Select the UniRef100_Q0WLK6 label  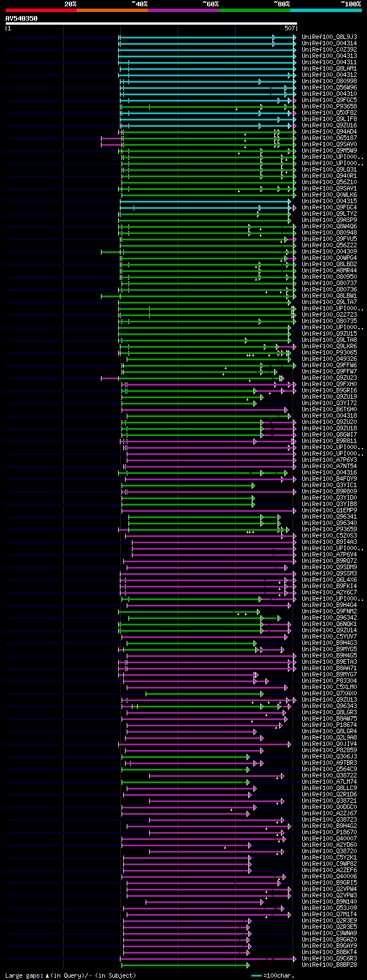point(329,195)
